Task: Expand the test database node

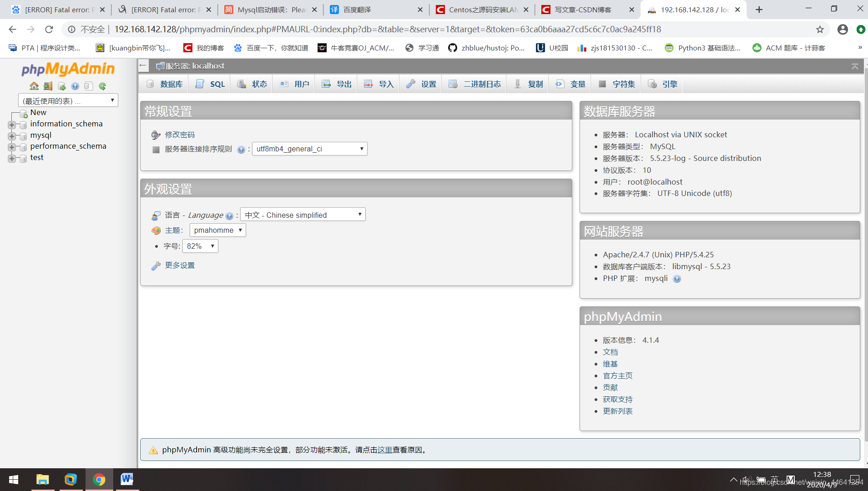Action: pyautogui.click(x=12, y=158)
